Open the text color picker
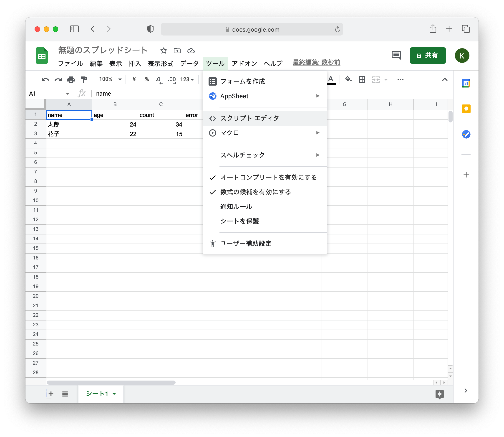This screenshot has height=437, width=504. click(x=331, y=80)
